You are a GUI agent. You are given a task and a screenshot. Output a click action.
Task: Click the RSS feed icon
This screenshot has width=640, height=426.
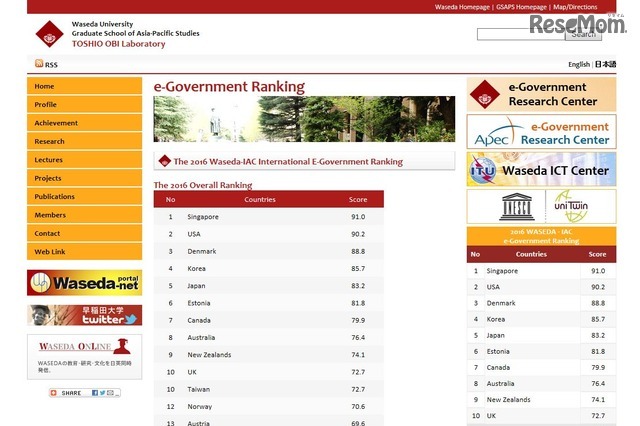[39, 63]
